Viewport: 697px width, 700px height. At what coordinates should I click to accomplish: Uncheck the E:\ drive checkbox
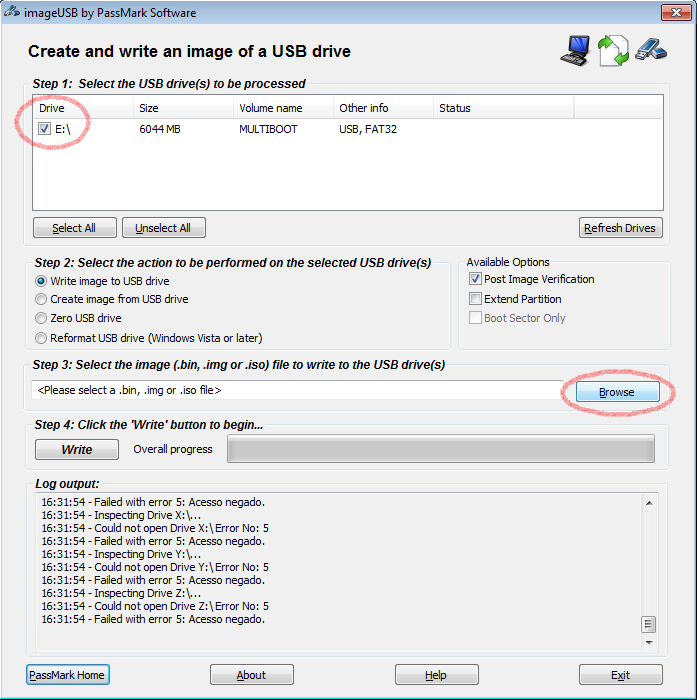45,129
